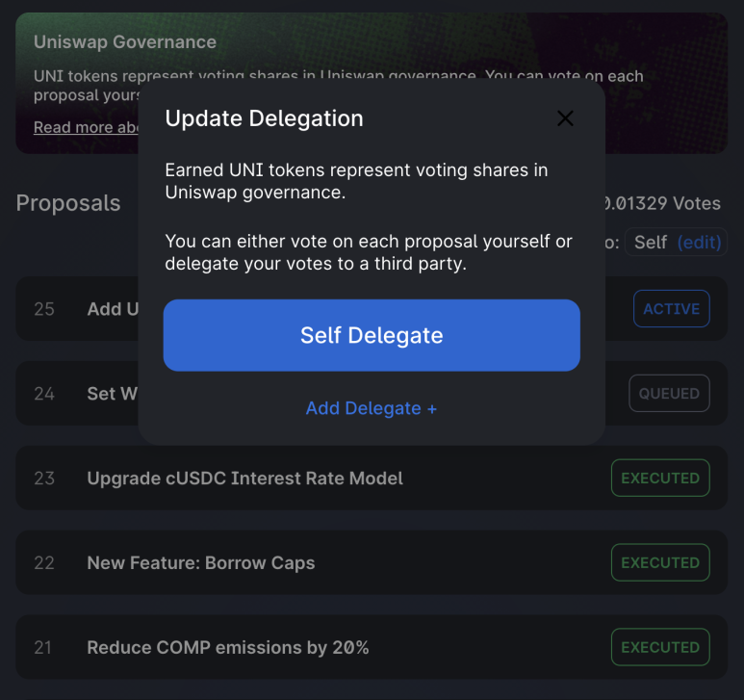Click the Uniswap Governance heading
Viewport: 744px width, 700px height.
[124, 42]
